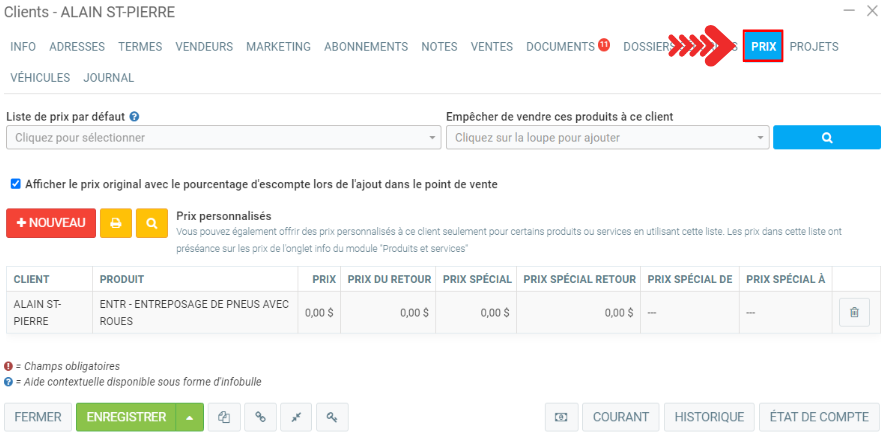Viewport: 881px width, 433px height.
Task: Open the Empêcher de vendre products dropdown
Action: click(606, 137)
